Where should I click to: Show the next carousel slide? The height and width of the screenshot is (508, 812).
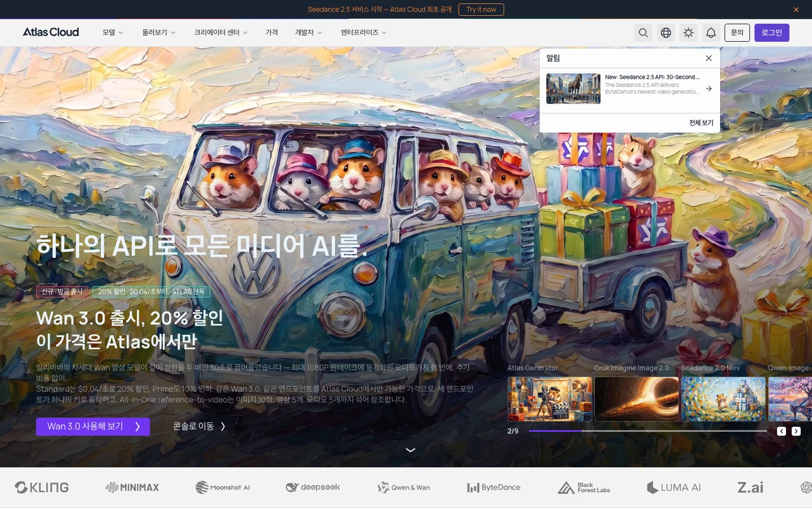[x=796, y=431]
